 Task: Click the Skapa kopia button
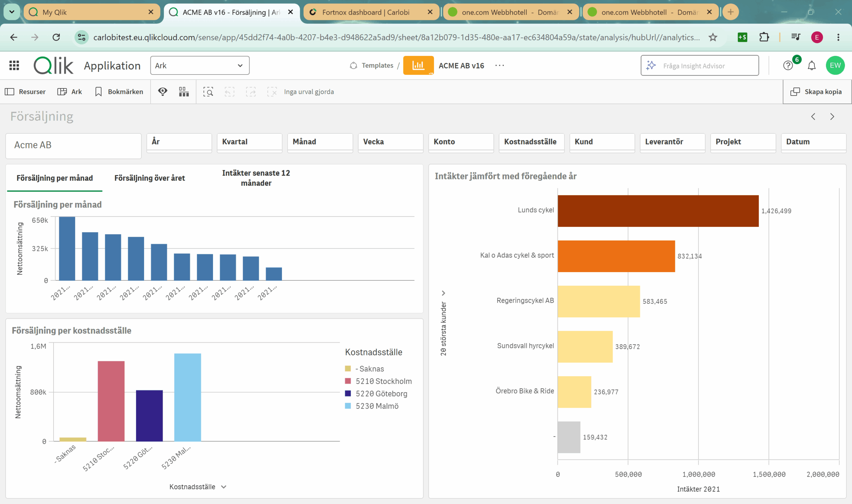(x=817, y=92)
